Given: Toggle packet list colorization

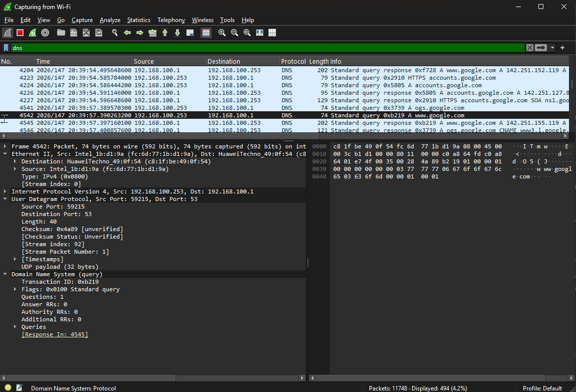Looking at the screenshot, I should point(206,33).
